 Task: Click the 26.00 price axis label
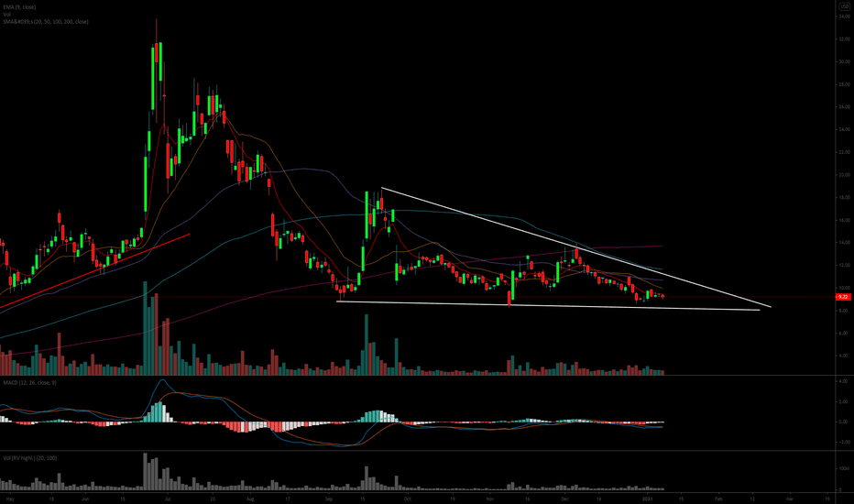click(x=844, y=107)
